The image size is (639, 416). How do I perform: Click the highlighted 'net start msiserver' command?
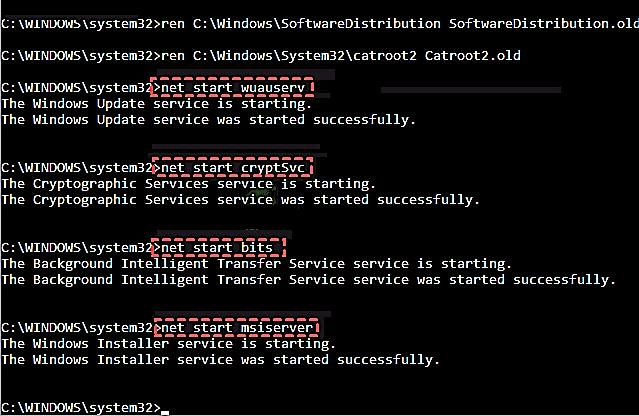(x=236, y=327)
